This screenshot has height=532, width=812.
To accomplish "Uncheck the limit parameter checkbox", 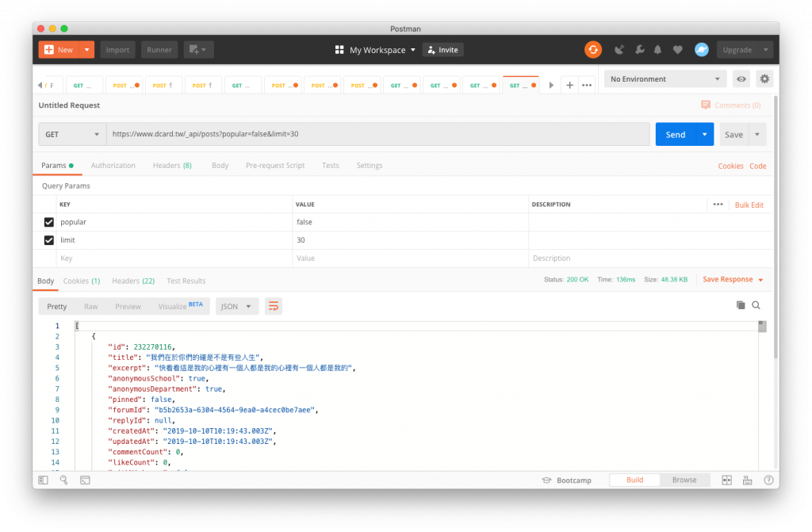I will click(48, 240).
